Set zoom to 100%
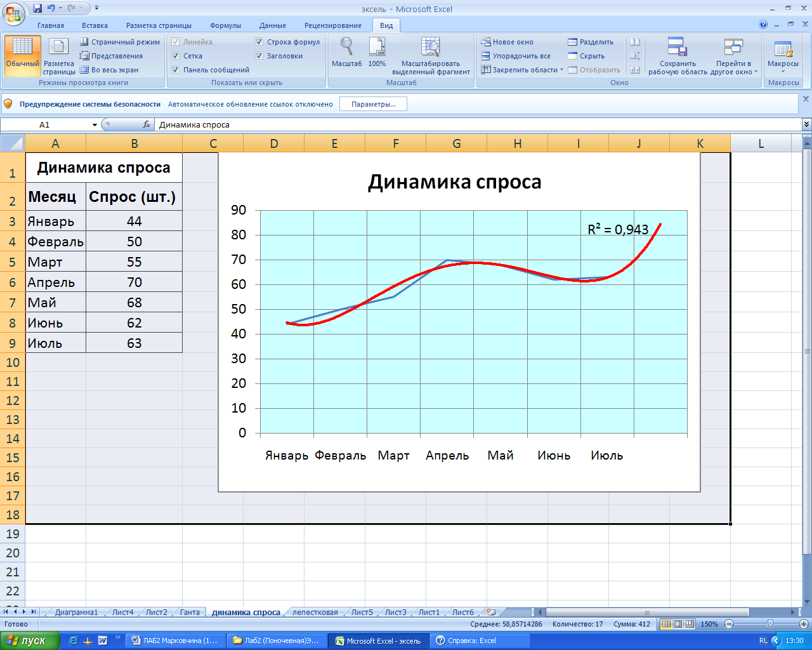This screenshot has width=812, height=650. coord(377,52)
